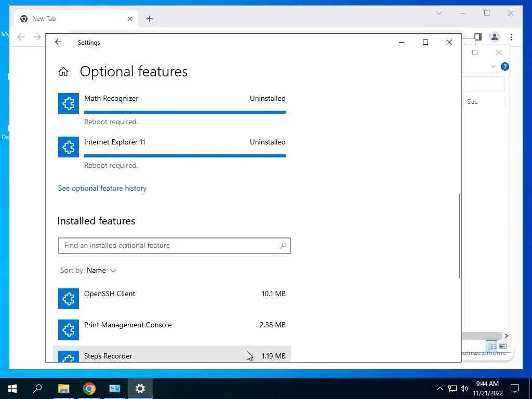Open Chrome tab search chevron
The image size is (532, 399).
pyautogui.click(x=438, y=13)
